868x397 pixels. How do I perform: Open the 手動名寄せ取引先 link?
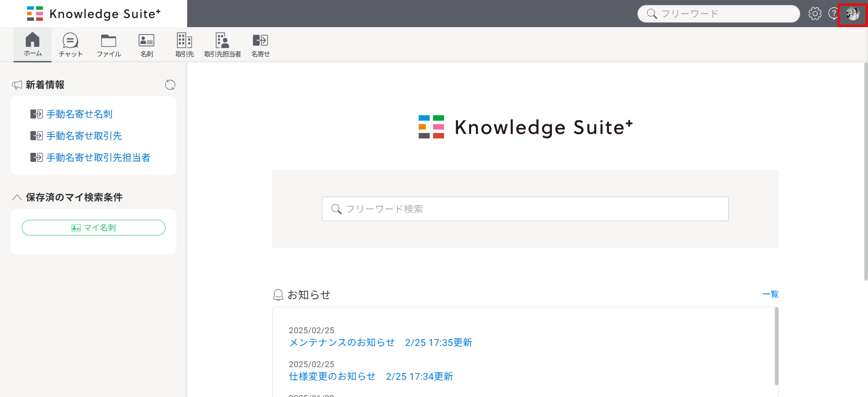(x=84, y=136)
